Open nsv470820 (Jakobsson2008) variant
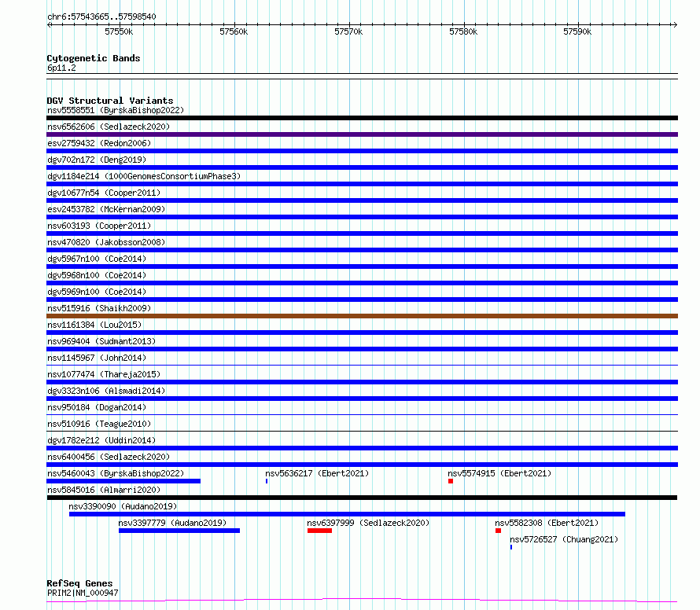This screenshot has width=700, height=610. 106,242
